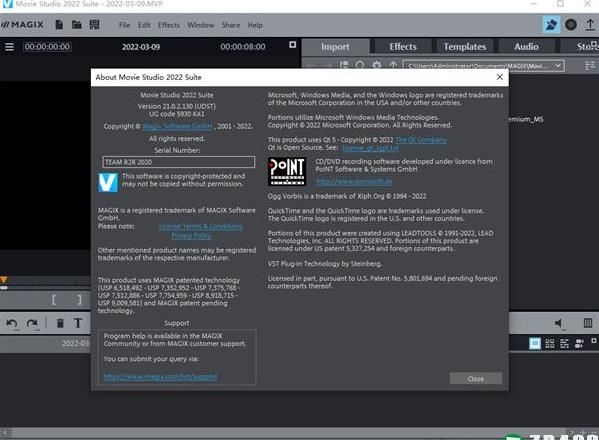This screenshot has height=440, width=599.
Task: Redo the last undone action
Action: (32, 324)
